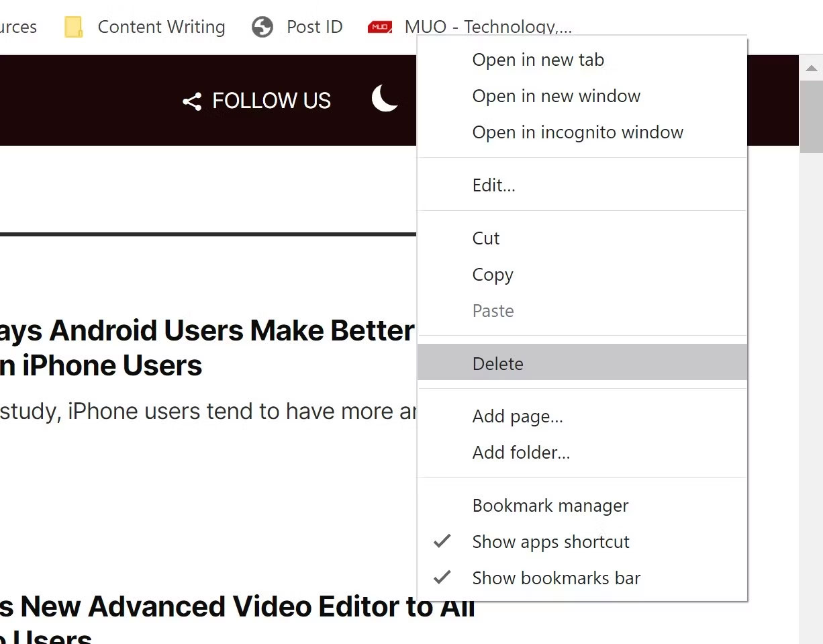Open the Android Users Make Better article headline
823x644 pixels.
207,348
